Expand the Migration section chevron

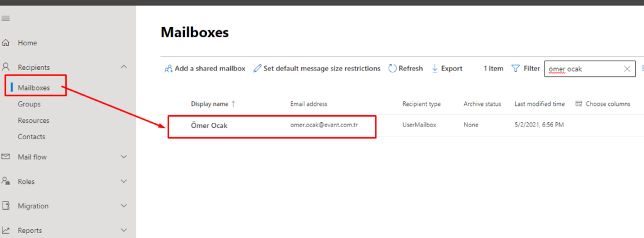pyautogui.click(x=124, y=205)
